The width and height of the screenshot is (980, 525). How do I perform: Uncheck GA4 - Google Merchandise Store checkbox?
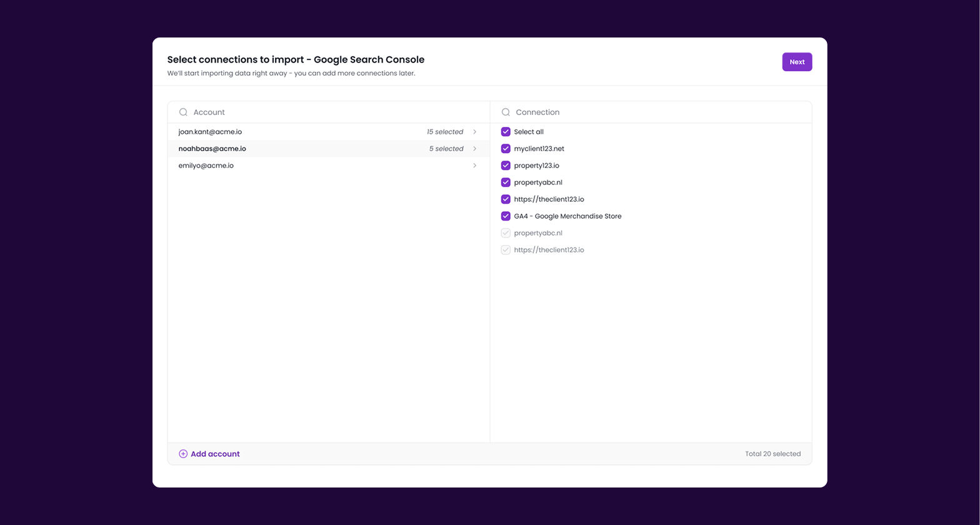pyautogui.click(x=506, y=216)
